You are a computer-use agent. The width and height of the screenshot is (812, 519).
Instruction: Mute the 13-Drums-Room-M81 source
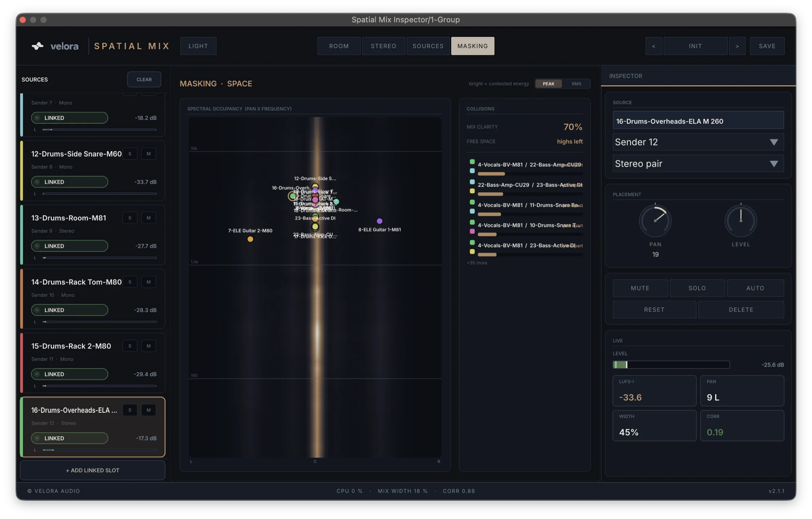[149, 218]
